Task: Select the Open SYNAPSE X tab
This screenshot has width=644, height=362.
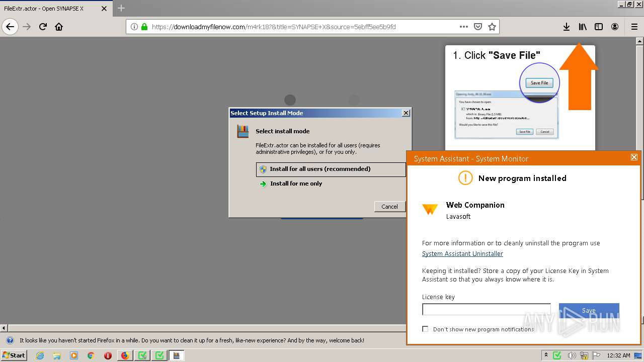Action: click(x=49, y=9)
